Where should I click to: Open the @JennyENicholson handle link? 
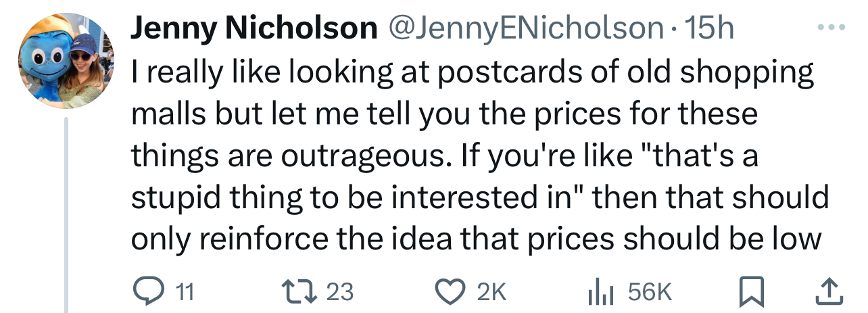[524, 28]
